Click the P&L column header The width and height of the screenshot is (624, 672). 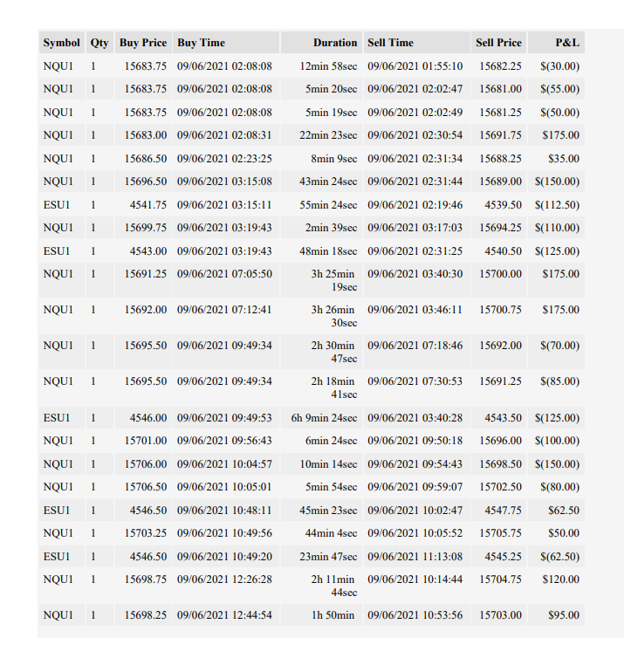pyautogui.click(x=556, y=43)
